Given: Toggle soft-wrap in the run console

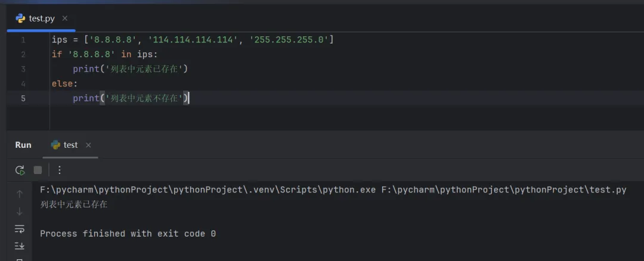Looking at the screenshot, I should tap(20, 229).
